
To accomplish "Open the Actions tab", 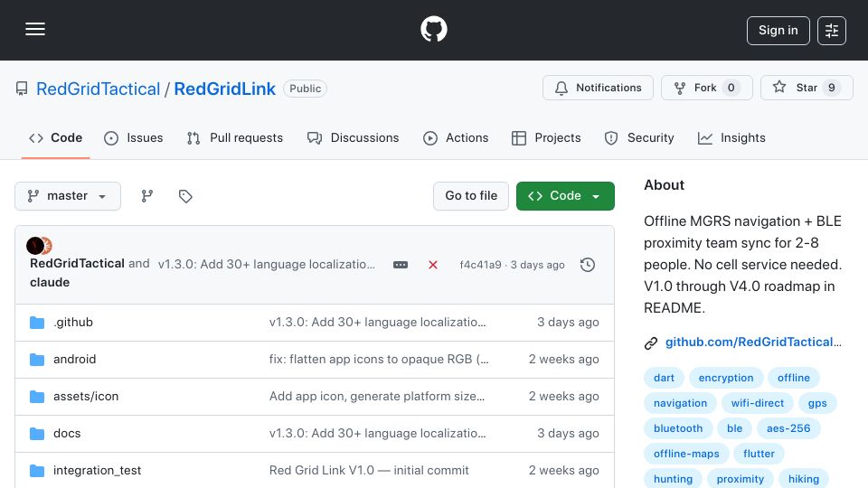I will coord(456,137).
